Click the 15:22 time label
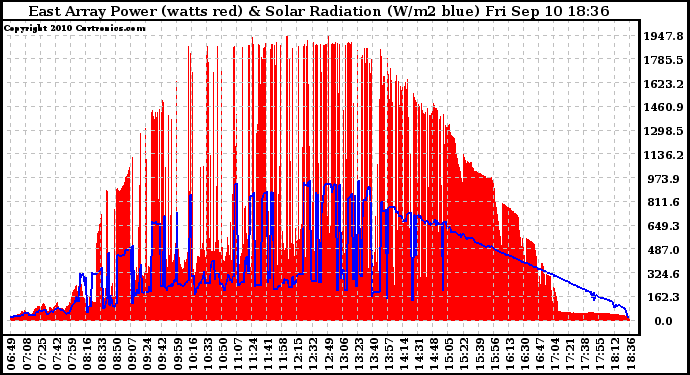 [463, 354]
